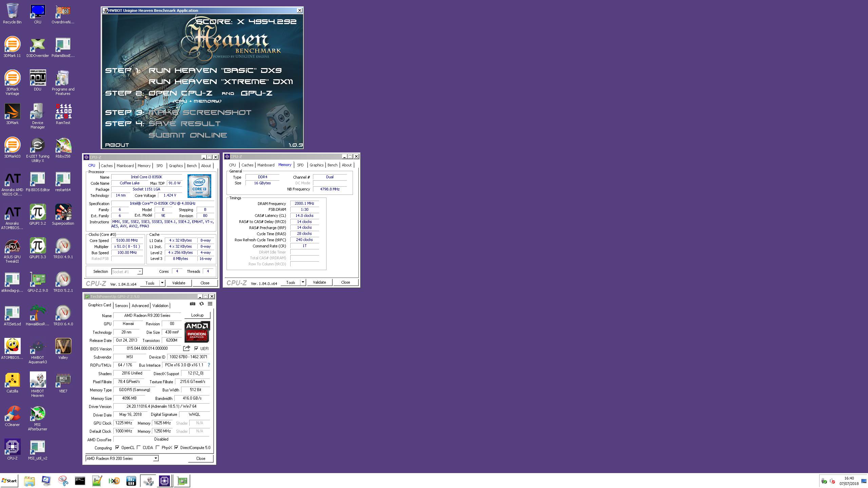
Task: Open SPD tab in the CPU-Z Memory window
Action: pos(300,165)
